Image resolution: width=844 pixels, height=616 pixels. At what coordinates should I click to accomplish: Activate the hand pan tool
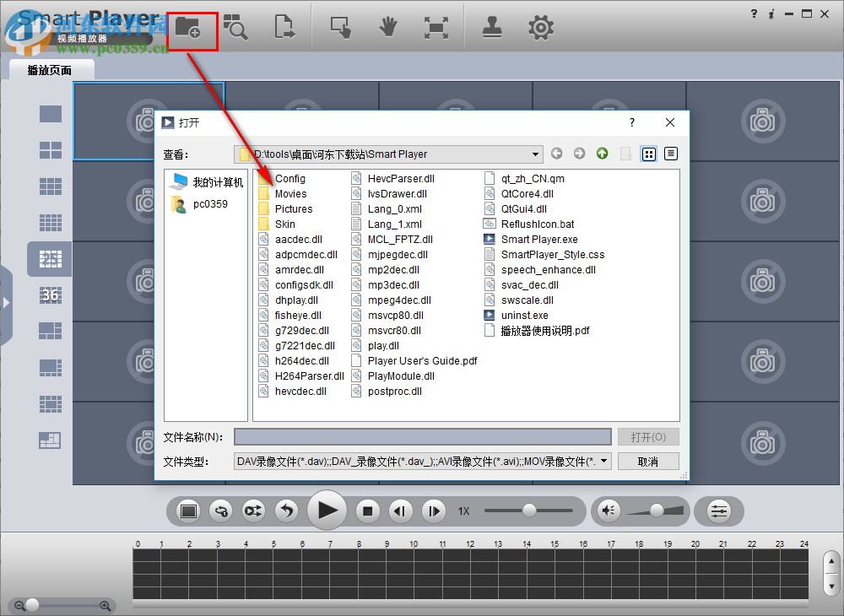(387, 27)
